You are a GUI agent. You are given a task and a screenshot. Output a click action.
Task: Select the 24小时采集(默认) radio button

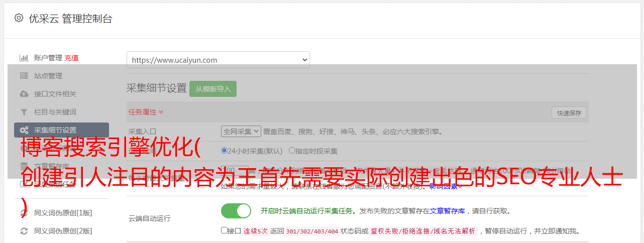click(225, 151)
